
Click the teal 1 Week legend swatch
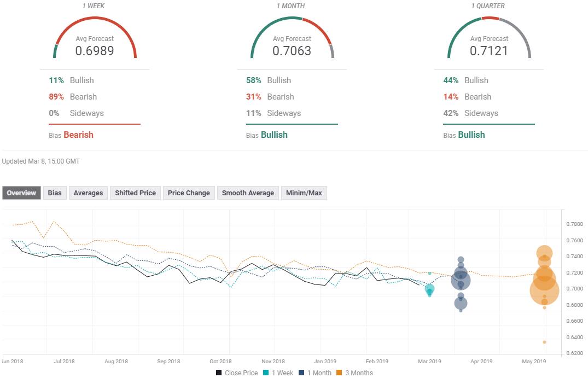pos(266,373)
